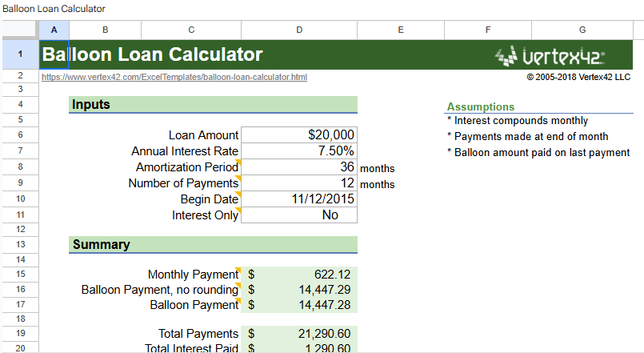Select column G header
Screen dimensions: 644x353
[x=582, y=30]
